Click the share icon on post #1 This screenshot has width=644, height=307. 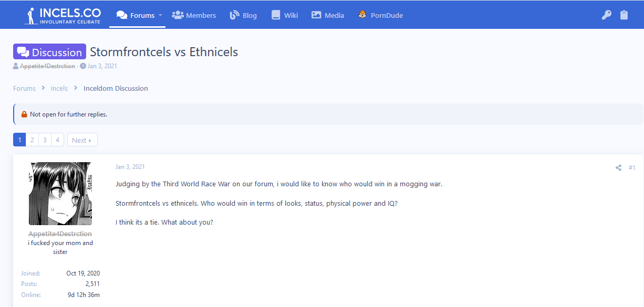tap(618, 168)
